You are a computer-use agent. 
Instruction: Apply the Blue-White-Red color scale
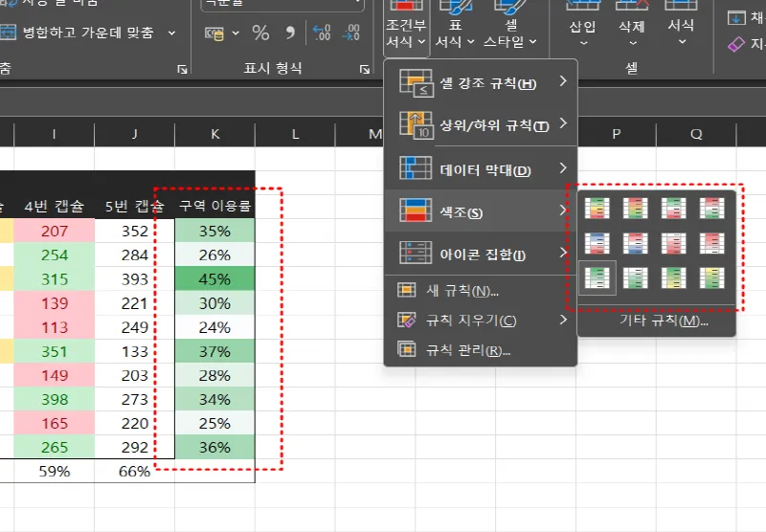tap(597, 243)
